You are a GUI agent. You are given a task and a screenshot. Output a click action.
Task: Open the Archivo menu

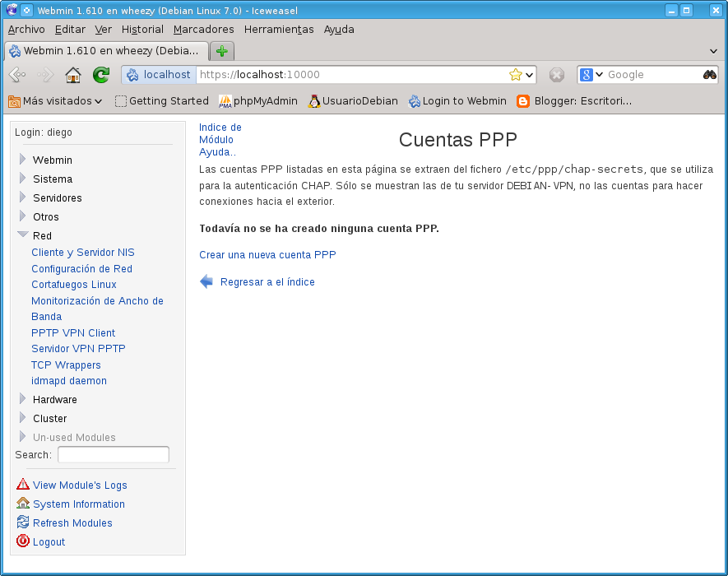(x=26, y=30)
